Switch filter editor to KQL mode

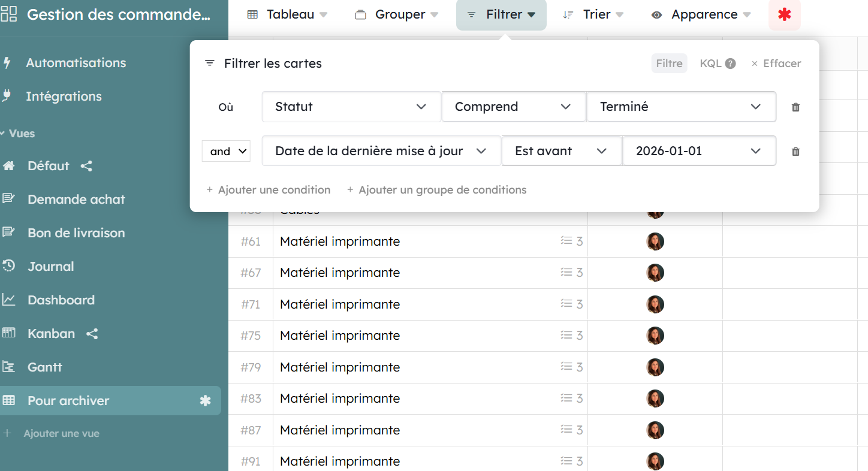[x=710, y=64]
